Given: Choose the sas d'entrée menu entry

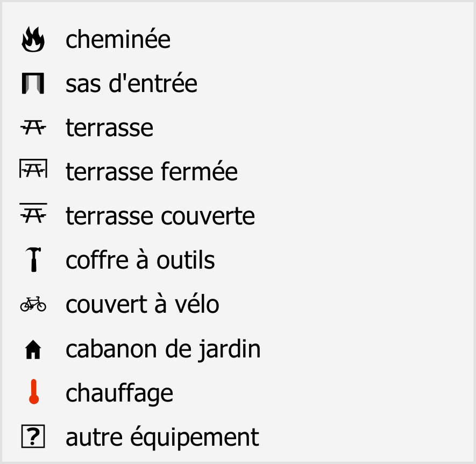Looking at the screenshot, I should (x=131, y=83).
